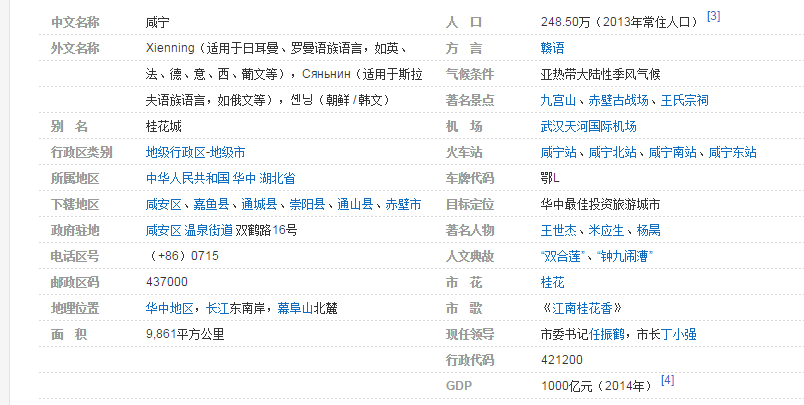804x405 pixels.
Task: Open the 湖北省 province link
Action: click(x=277, y=178)
